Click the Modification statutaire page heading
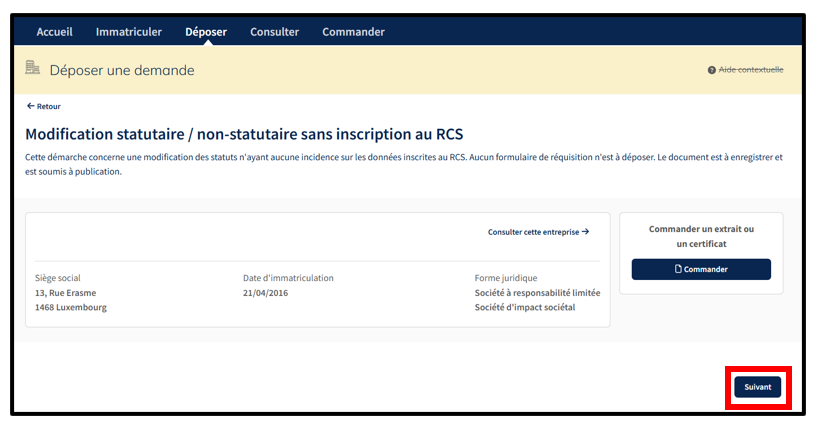The image size is (817, 426). point(244,134)
